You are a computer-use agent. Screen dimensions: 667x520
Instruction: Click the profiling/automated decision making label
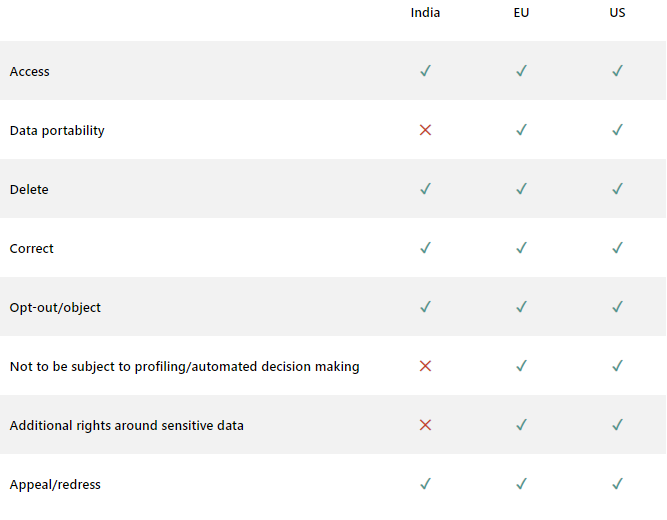[184, 367]
